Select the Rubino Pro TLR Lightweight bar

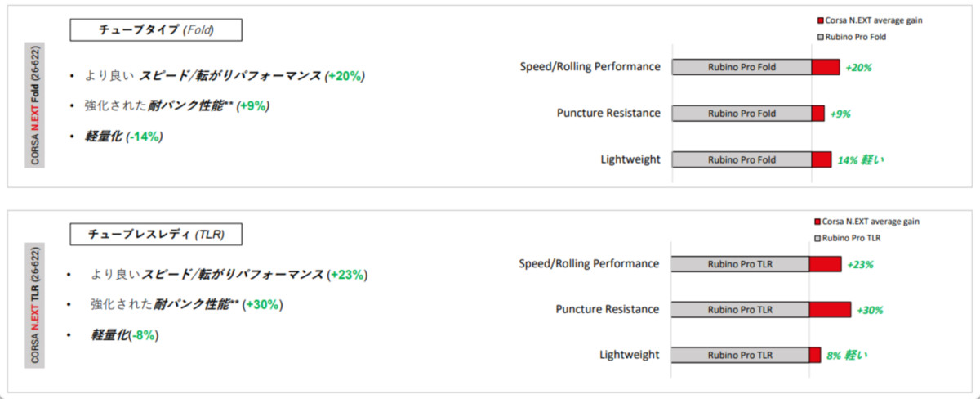[x=740, y=355]
